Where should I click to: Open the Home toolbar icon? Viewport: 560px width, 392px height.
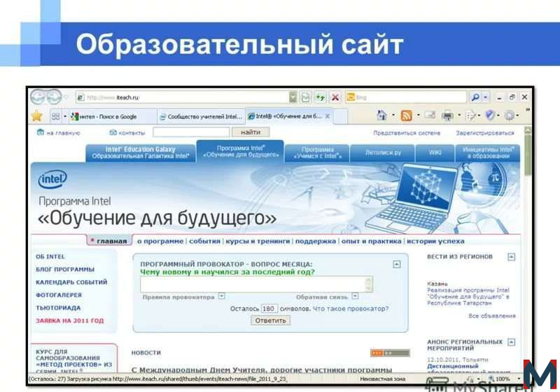click(381, 115)
